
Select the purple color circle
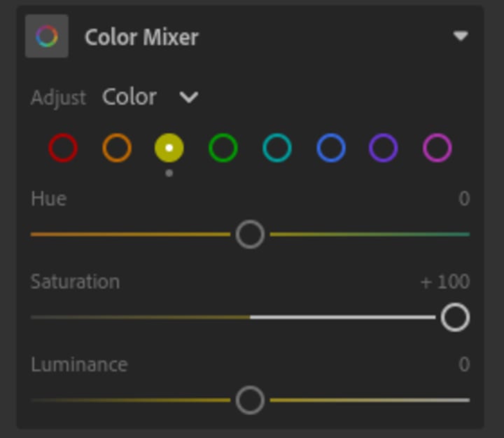pyautogui.click(x=384, y=148)
